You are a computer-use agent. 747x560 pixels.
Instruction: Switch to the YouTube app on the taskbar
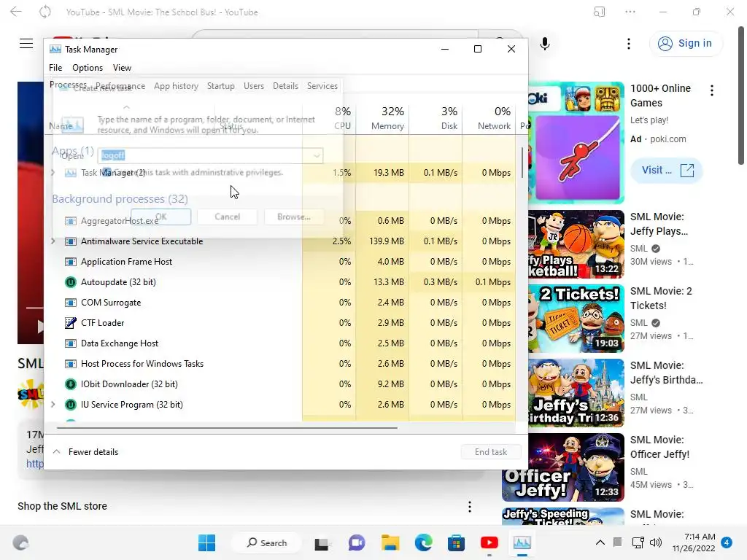pos(489,542)
